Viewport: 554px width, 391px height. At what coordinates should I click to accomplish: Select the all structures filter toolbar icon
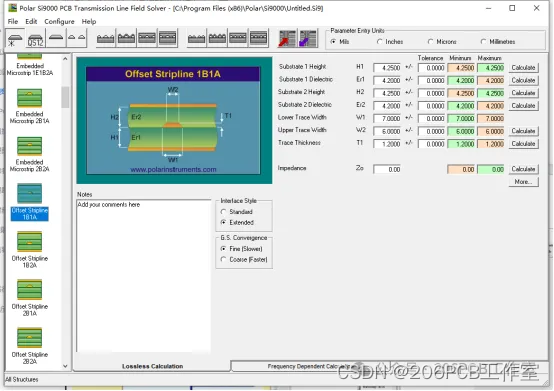(15, 38)
